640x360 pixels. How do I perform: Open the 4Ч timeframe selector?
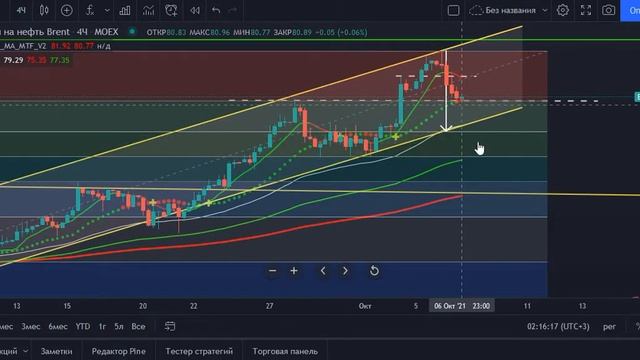[21, 10]
